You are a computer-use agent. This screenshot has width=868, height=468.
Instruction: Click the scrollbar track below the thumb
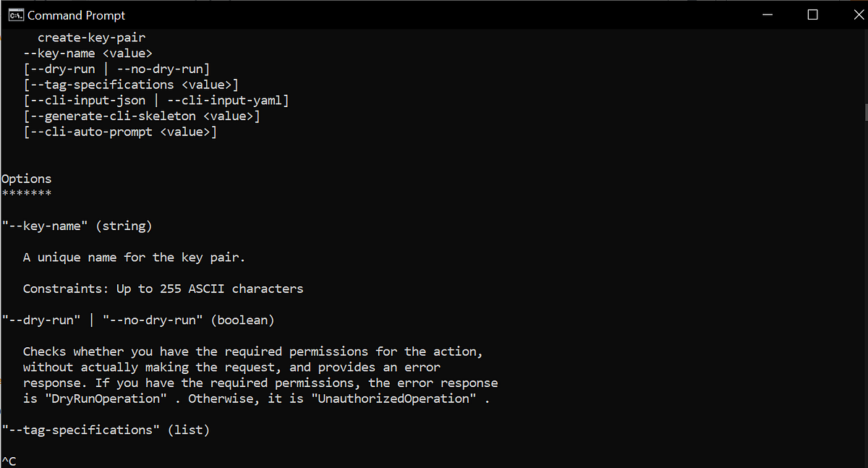point(864,289)
